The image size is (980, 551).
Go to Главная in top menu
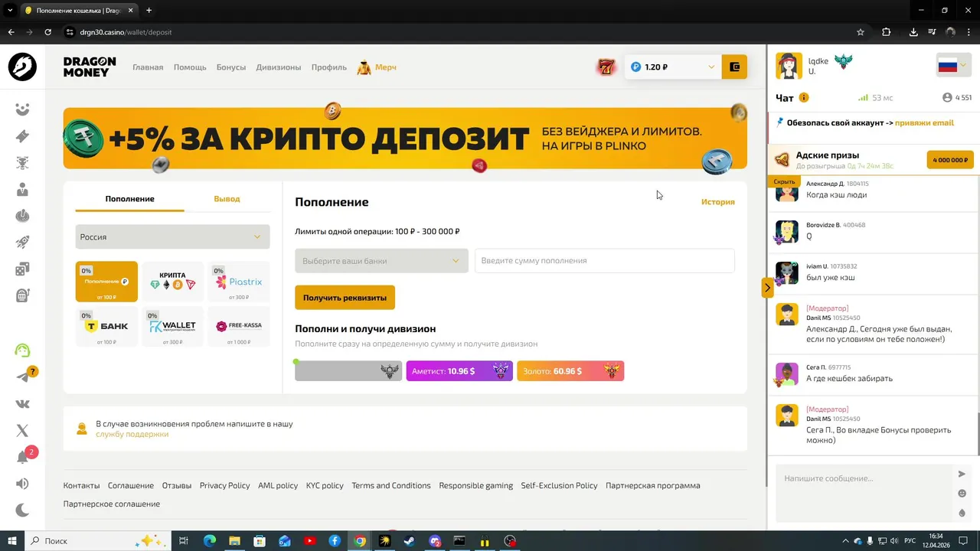148,67
